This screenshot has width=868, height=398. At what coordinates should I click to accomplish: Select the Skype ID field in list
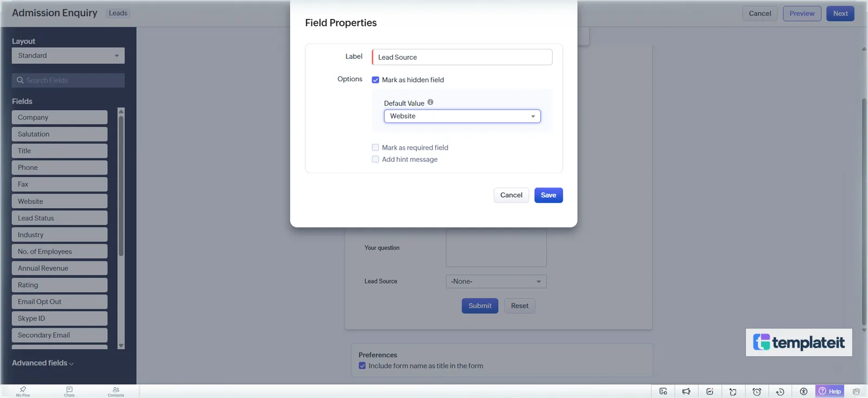pos(60,318)
